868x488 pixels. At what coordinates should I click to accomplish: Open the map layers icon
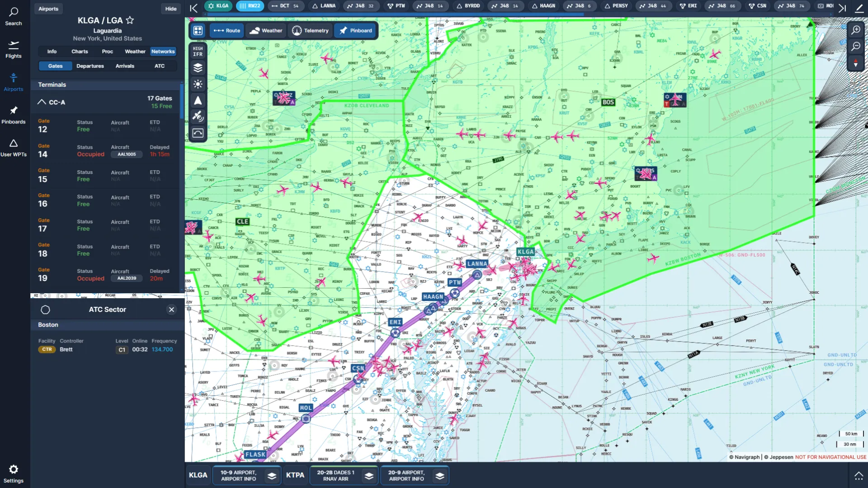pos(198,68)
